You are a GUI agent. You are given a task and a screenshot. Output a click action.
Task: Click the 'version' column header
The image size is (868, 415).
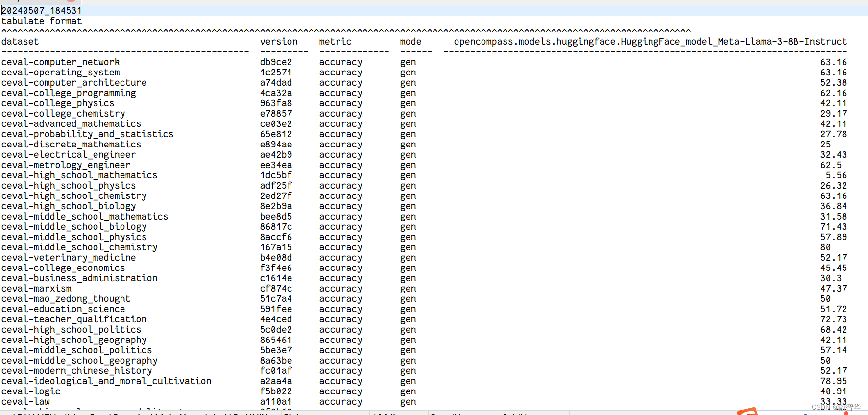tap(279, 42)
